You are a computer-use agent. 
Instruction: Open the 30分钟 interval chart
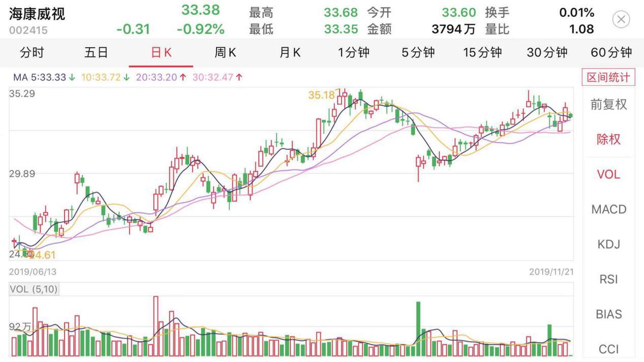click(x=547, y=52)
